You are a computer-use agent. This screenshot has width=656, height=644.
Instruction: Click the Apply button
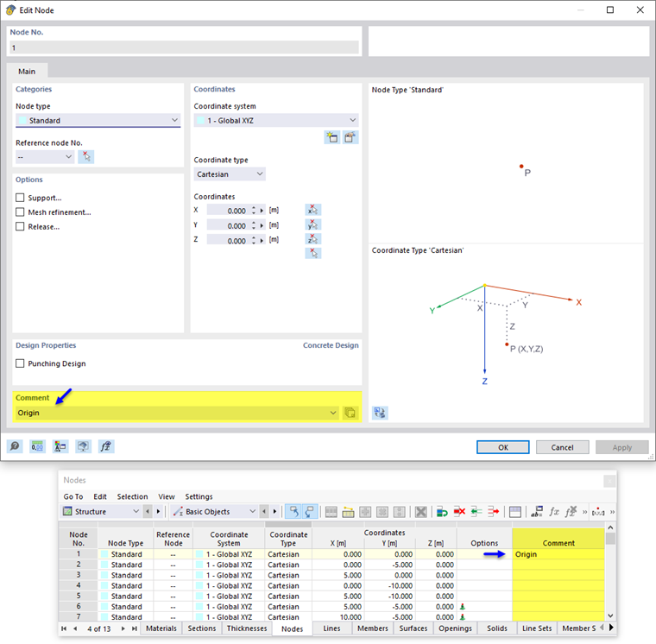(x=622, y=447)
